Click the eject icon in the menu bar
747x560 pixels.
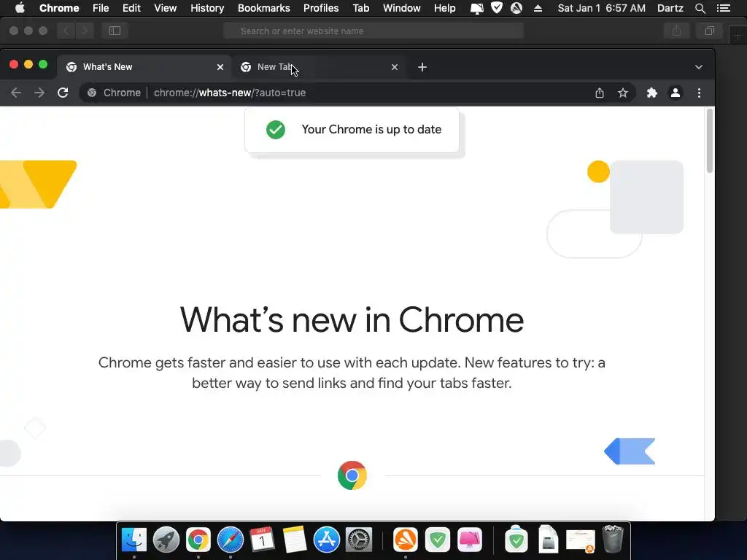click(x=538, y=8)
